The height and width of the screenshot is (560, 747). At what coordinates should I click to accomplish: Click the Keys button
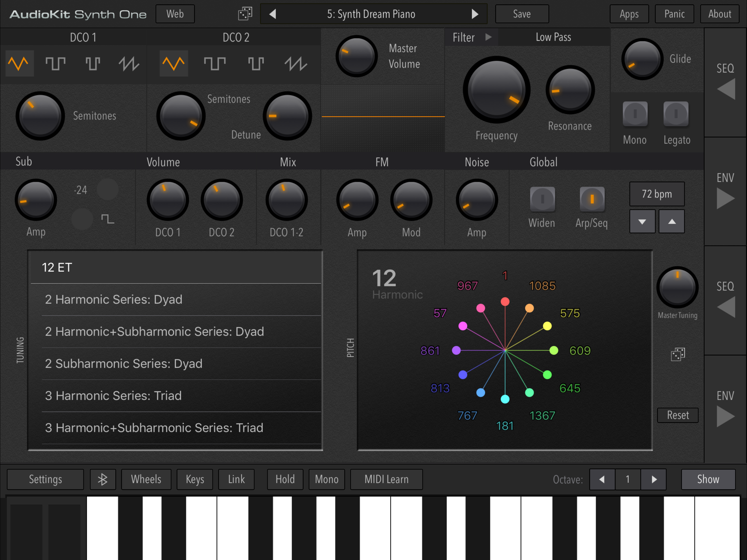click(195, 479)
